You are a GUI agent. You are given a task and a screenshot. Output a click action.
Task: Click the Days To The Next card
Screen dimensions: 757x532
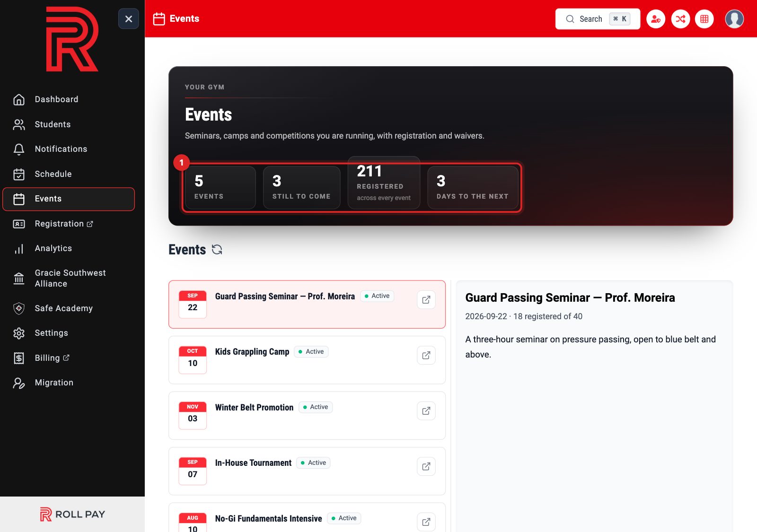(x=473, y=187)
